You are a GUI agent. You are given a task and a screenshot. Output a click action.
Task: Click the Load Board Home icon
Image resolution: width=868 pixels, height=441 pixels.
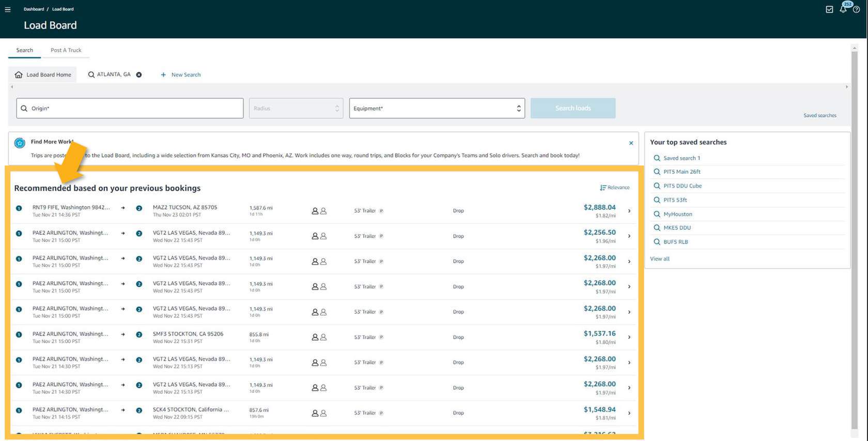tap(19, 75)
